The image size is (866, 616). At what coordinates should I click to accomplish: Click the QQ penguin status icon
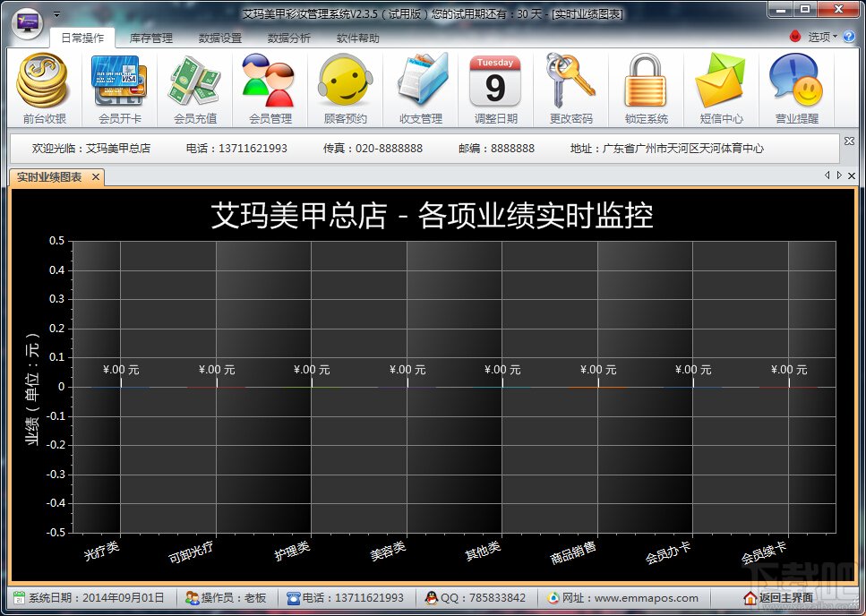pyautogui.click(x=432, y=598)
